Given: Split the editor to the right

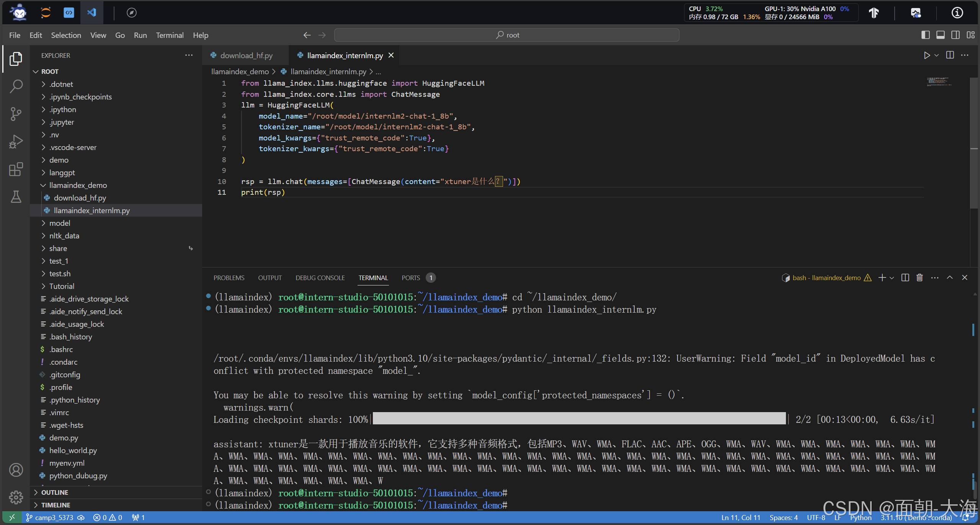Looking at the screenshot, I should click(x=950, y=55).
